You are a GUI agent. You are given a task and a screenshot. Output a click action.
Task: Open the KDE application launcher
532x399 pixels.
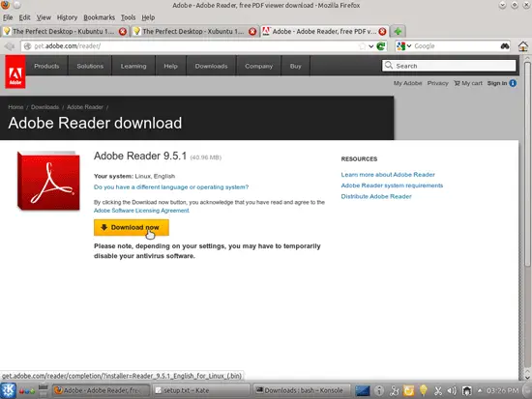[x=8, y=390]
